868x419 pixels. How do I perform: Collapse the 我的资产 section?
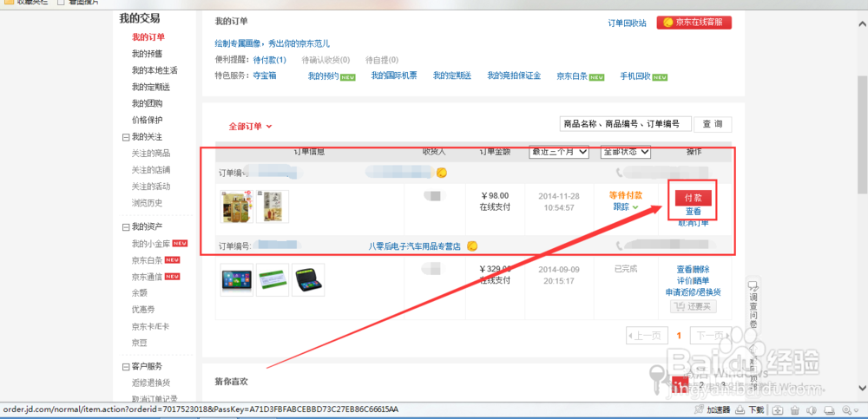point(126,227)
